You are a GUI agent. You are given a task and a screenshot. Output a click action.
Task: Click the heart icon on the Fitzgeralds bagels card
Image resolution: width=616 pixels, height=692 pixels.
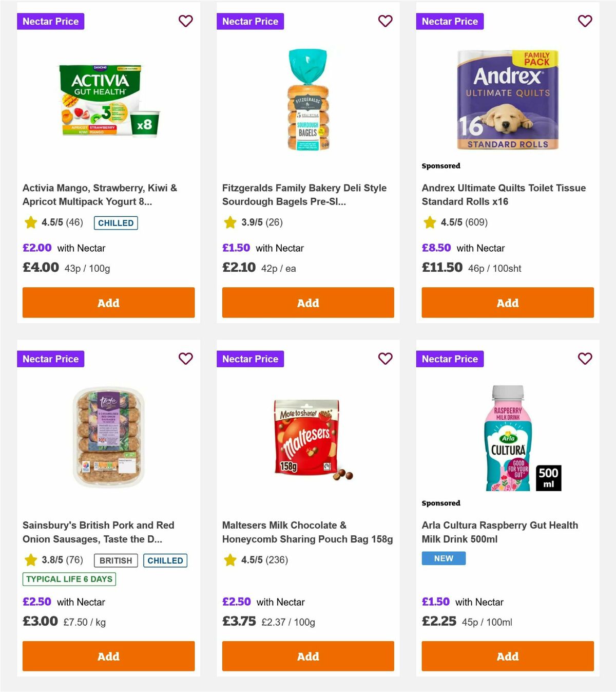(385, 21)
